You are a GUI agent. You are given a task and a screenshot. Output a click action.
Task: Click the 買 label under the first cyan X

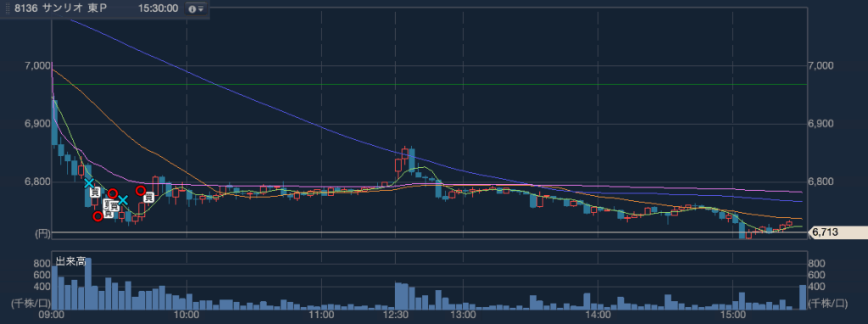click(x=95, y=193)
